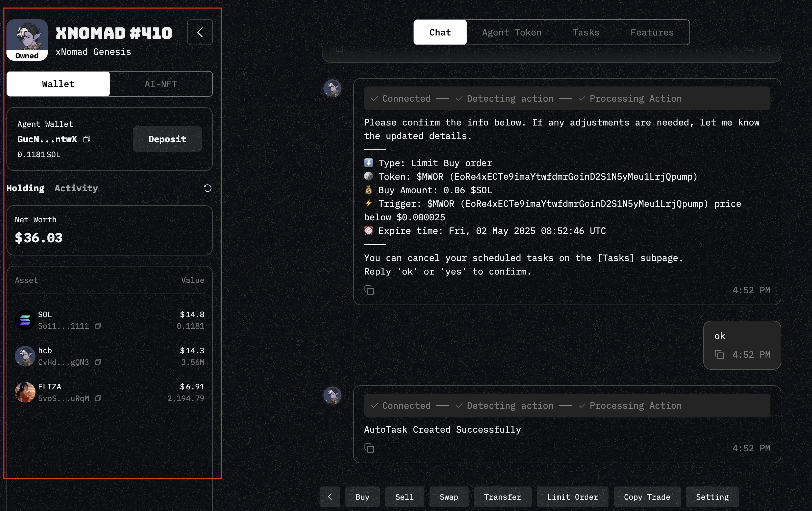Copy the AutoTask Created Successfully message
Viewport: 812px width, 511px height.
369,448
